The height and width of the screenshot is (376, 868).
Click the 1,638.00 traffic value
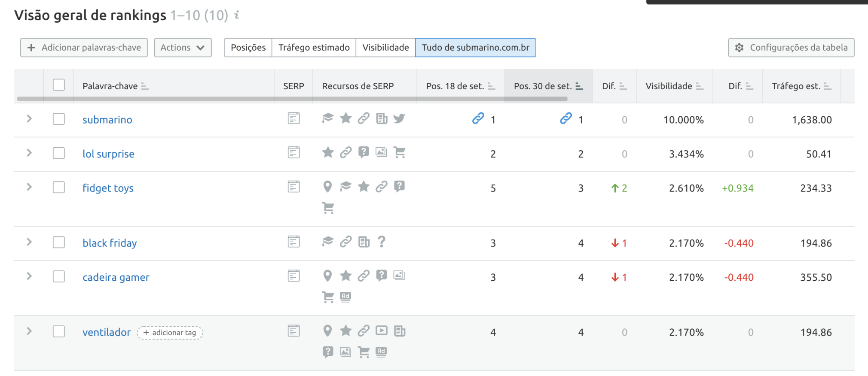(x=812, y=120)
